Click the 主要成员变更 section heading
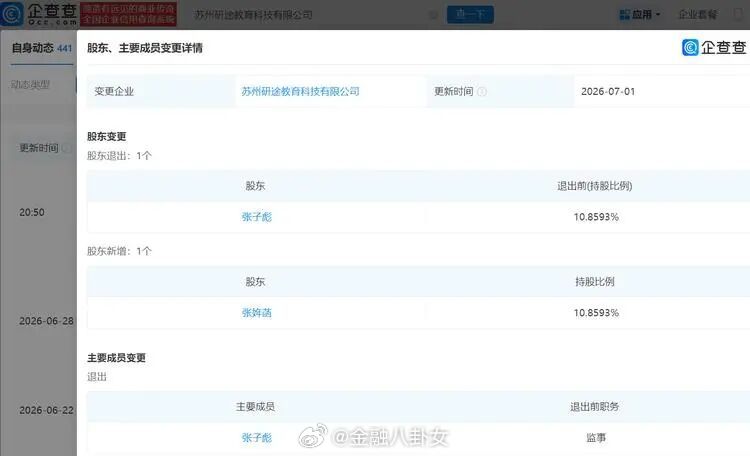Image resolution: width=750 pixels, height=456 pixels. (116, 357)
